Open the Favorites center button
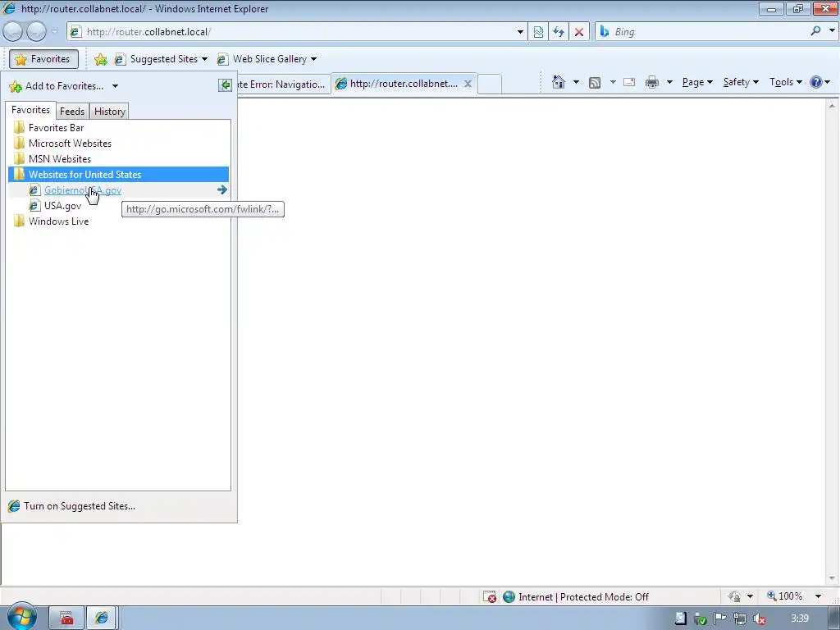Image resolution: width=840 pixels, height=630 pixels. point(43,59)
